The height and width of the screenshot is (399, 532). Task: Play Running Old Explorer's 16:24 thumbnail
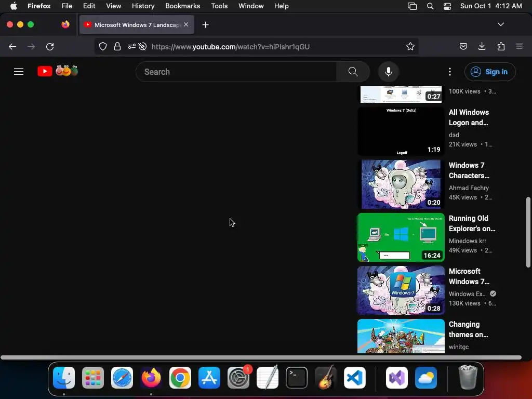pyautogui.click(x=401, y=237)
